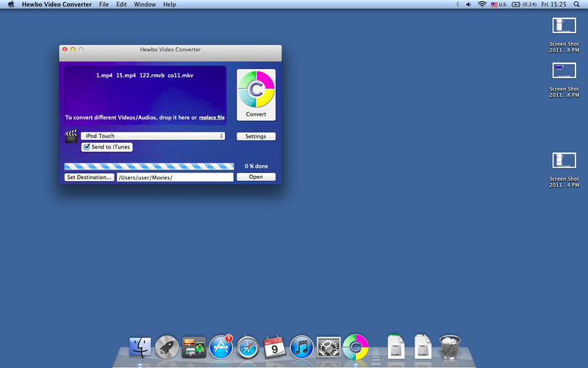Image resolution: width=588 pixels, height=368 pixels.
Task: Open Launchpad rocket icon in Dock
Action: [167, 347]
